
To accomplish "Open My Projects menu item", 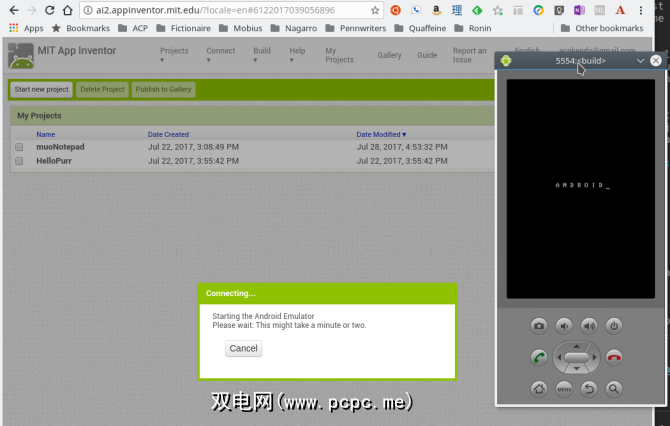I will pos(339,55).
